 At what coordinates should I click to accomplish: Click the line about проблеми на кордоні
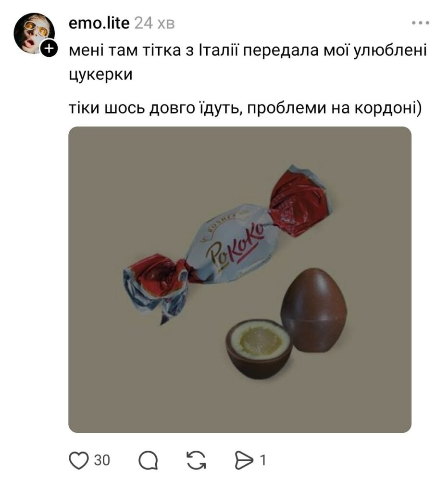245,108
